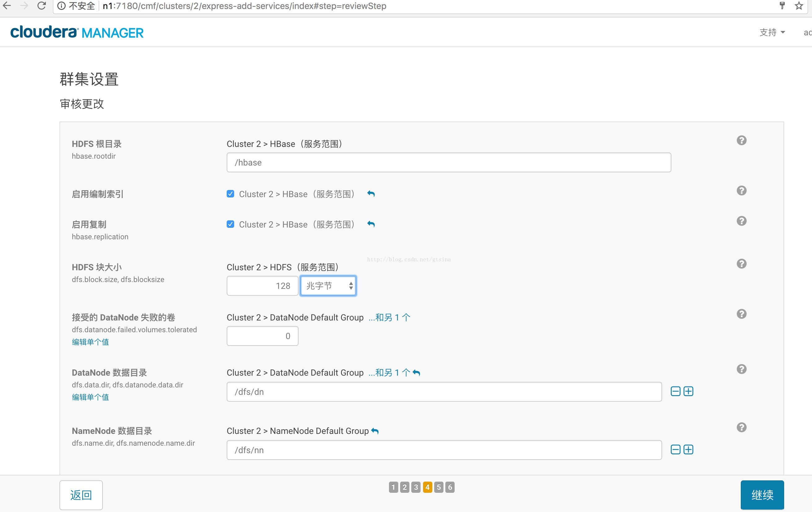Add another DataNode data directory
Screen dimensions: 812x512
point(688,391)
